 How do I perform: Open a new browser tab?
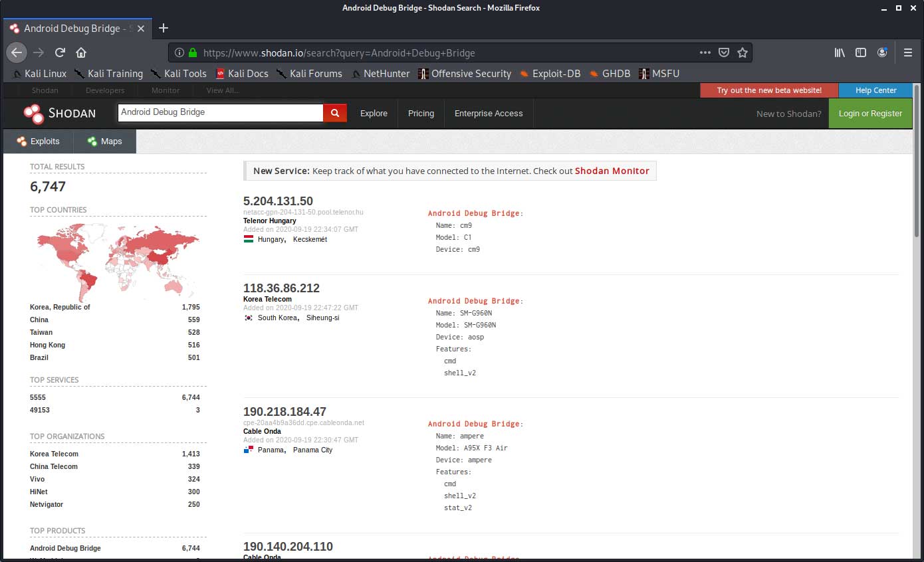click(x=164, y=28)
